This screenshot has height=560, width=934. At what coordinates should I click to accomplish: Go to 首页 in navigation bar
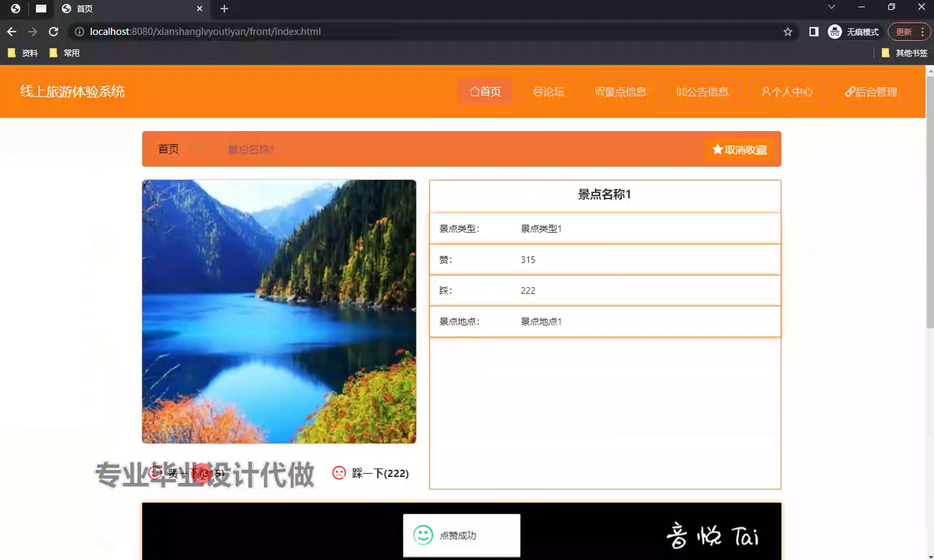(x=485, y=91)
